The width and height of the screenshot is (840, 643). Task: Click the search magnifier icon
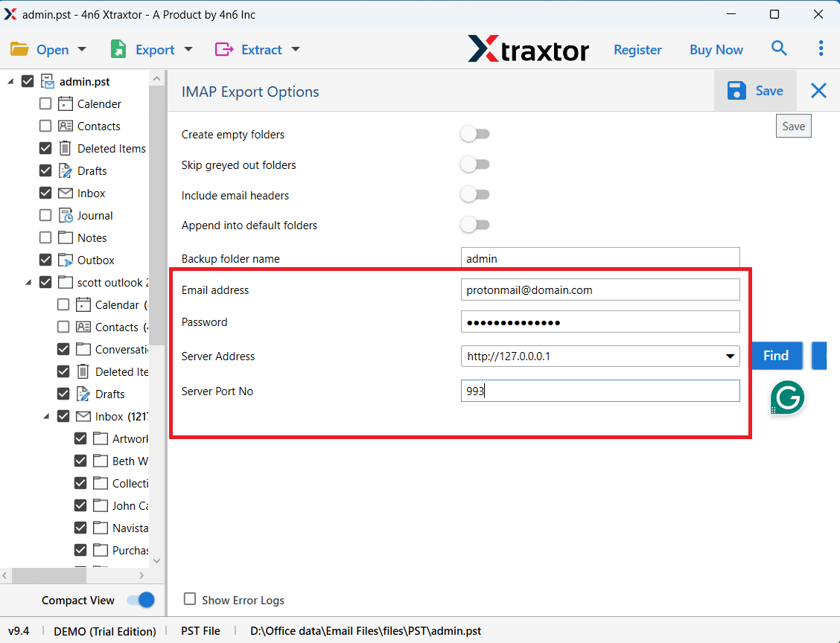click(779, 49)
